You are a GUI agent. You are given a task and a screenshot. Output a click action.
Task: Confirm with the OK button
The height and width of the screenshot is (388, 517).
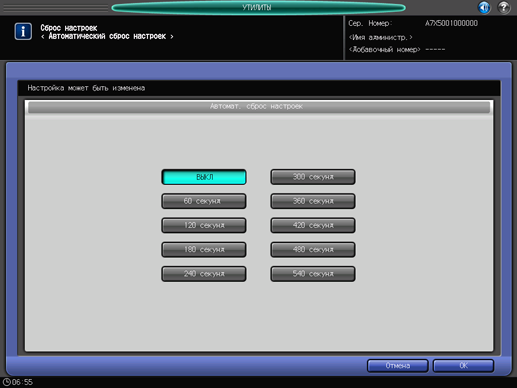click(x=463, y=366)
